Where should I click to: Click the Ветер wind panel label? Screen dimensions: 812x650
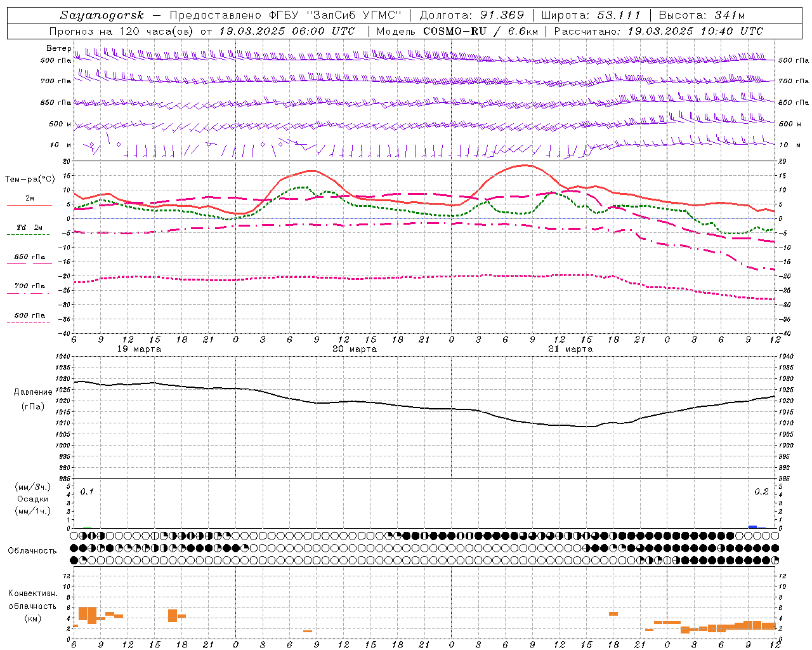click(58, 48)
